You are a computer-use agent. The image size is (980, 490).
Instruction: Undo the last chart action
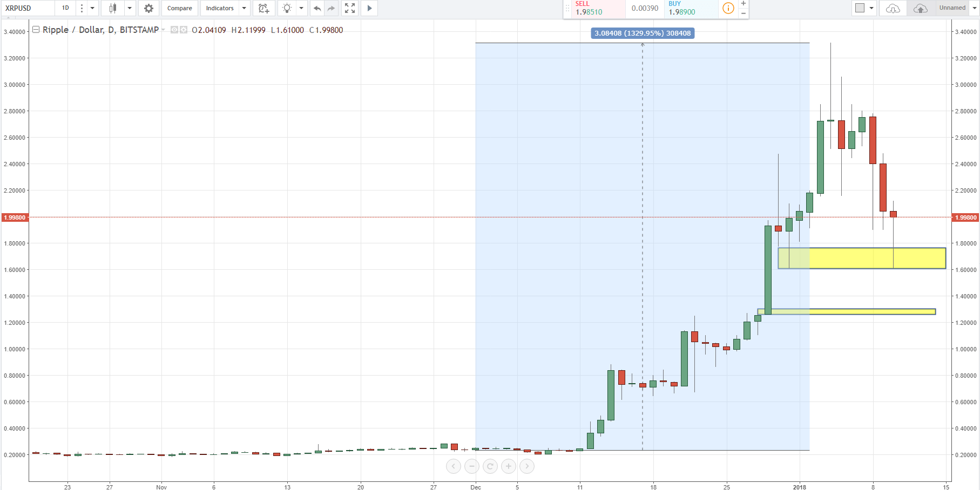point(317,8)
